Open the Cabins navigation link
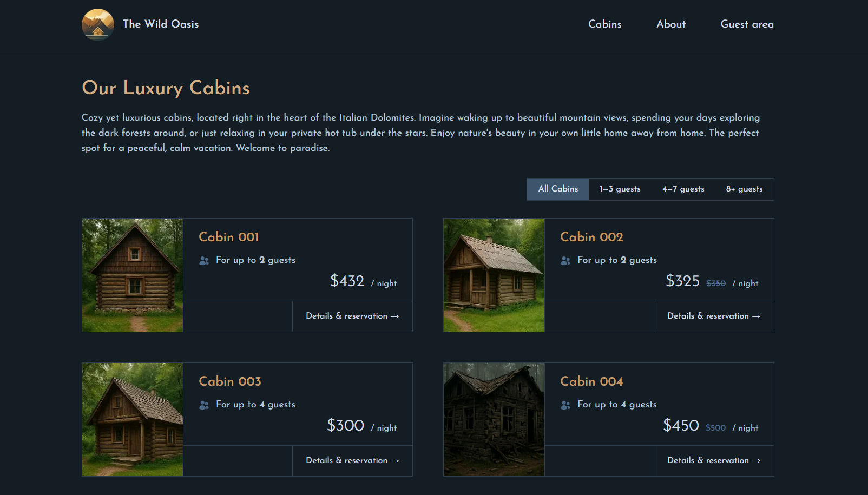 [x=604, y=24]
